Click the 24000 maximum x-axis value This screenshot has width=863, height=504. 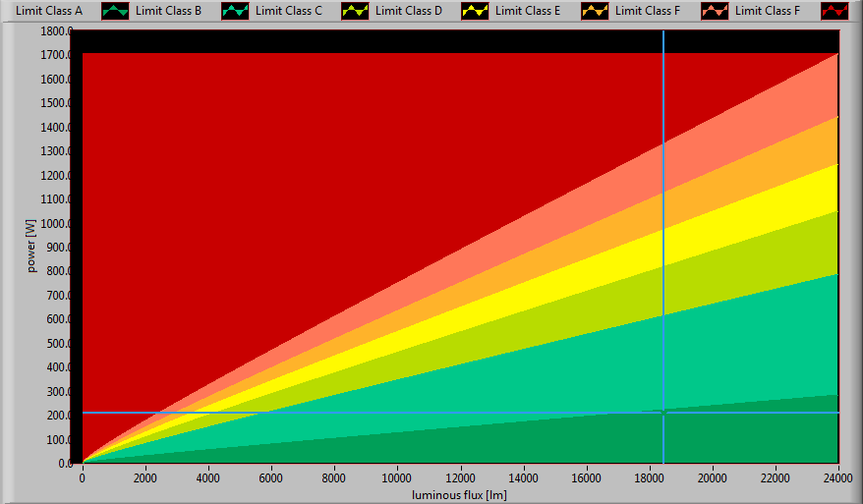(837, 478)
